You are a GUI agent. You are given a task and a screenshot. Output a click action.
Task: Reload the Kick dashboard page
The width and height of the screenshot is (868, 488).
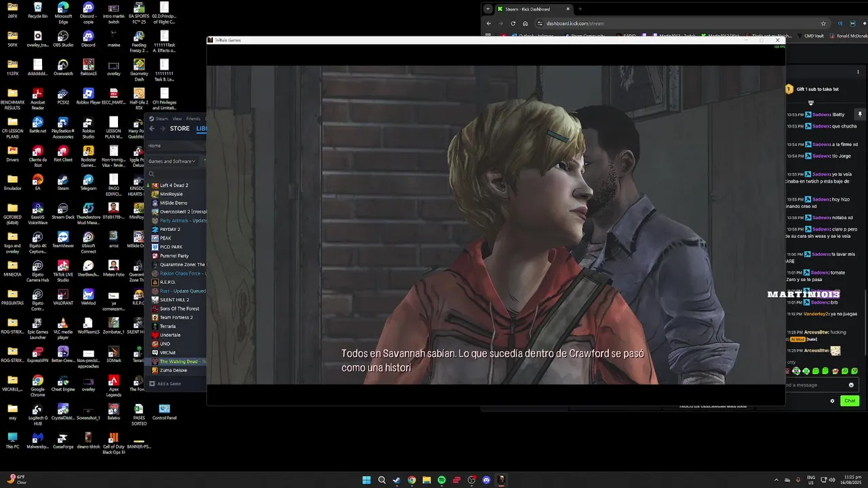click(x=513, y=23)
